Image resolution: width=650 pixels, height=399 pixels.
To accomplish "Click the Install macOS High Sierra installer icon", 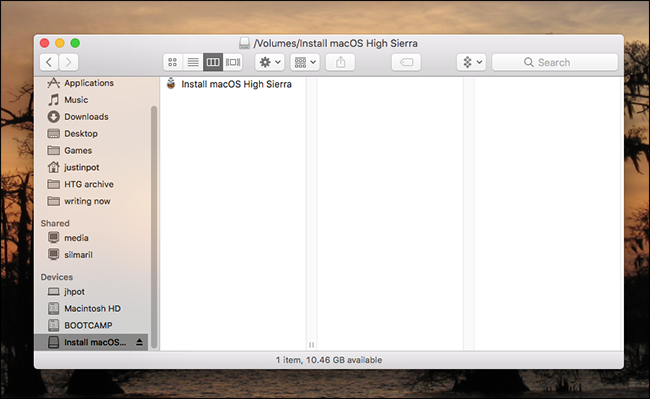I will (x=171, y=84).
